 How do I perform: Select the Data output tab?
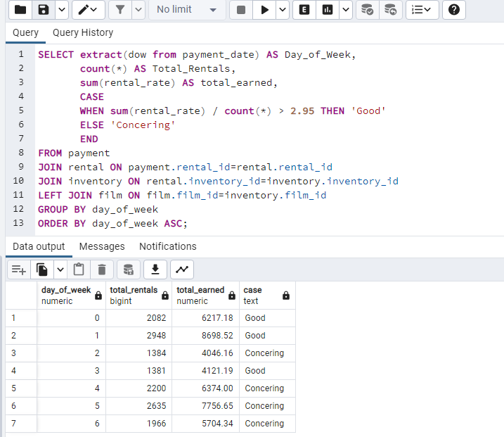[39, 246]
